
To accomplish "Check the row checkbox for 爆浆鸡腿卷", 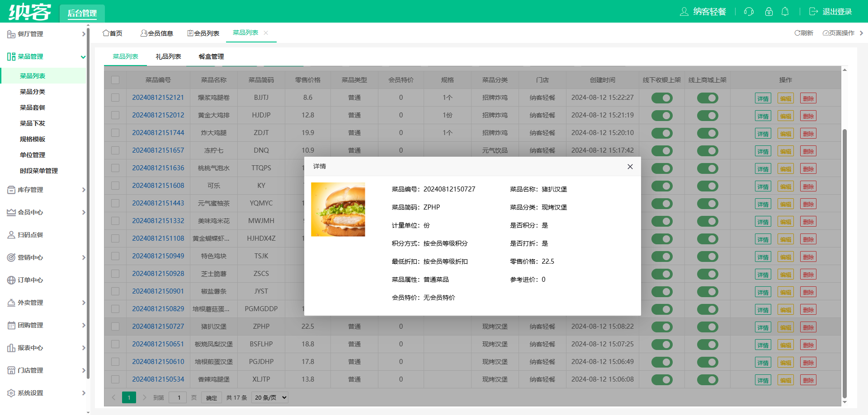I will (x=115, y=98).
